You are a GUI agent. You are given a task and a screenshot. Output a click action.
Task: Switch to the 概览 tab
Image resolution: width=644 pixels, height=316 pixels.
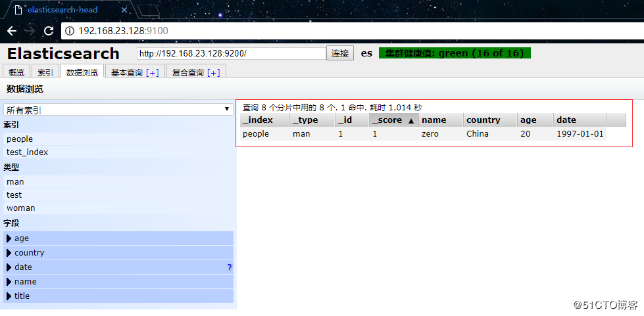pos(16,72)
